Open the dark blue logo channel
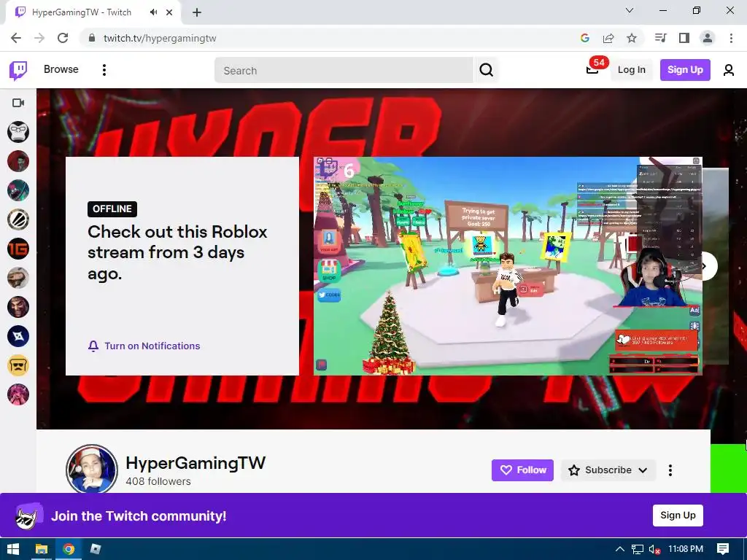 18,336
